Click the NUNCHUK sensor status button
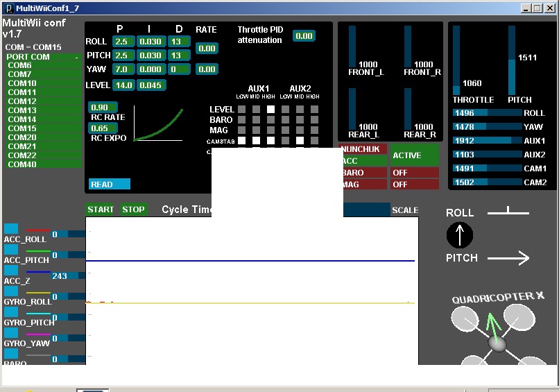The height and width of the screenshot is (392, 559). [363, 149]
